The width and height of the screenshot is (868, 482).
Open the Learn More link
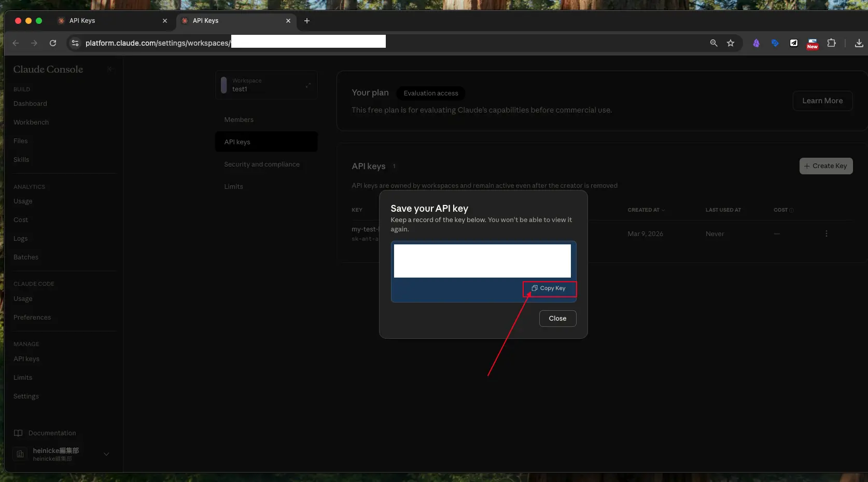pos(822,101)
